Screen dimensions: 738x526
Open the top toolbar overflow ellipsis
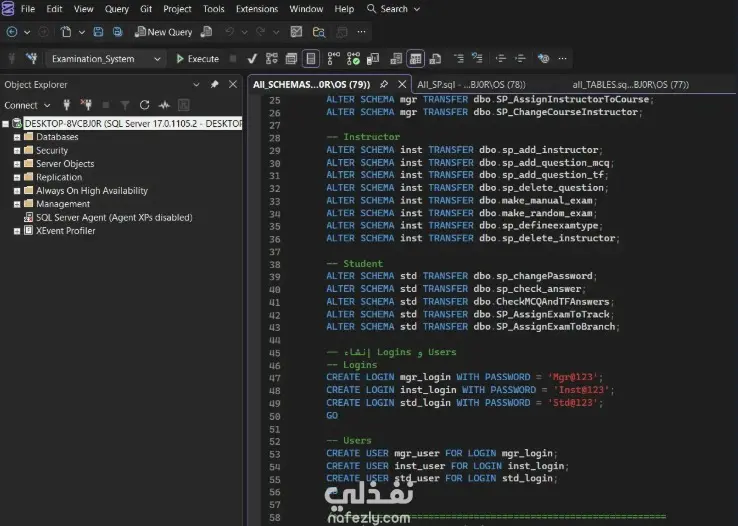[x=361, y=32]
